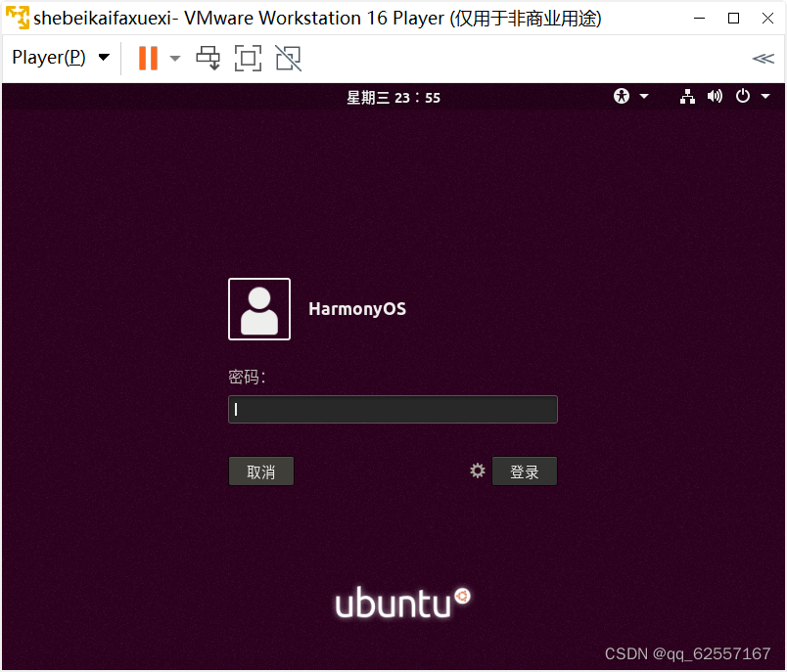Click the 密码 password label
The width and height of the screenshot is (787, 672).
coord(247,377)
